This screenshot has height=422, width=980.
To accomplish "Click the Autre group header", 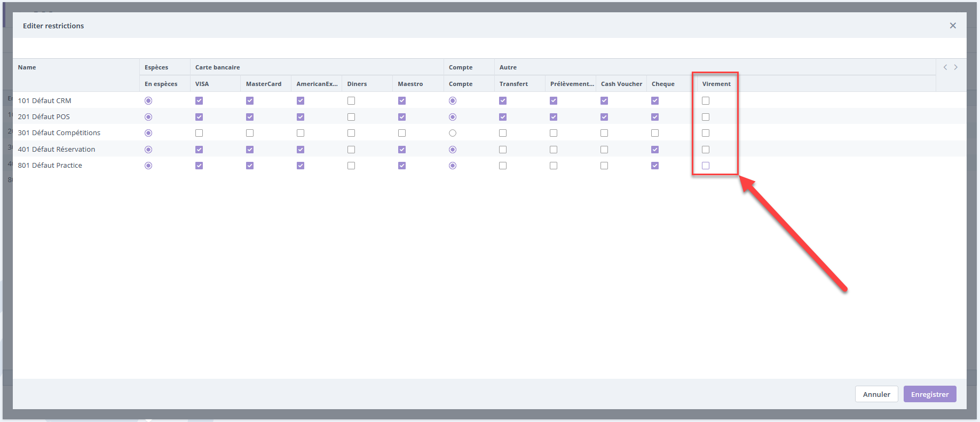I will point(508,67).
